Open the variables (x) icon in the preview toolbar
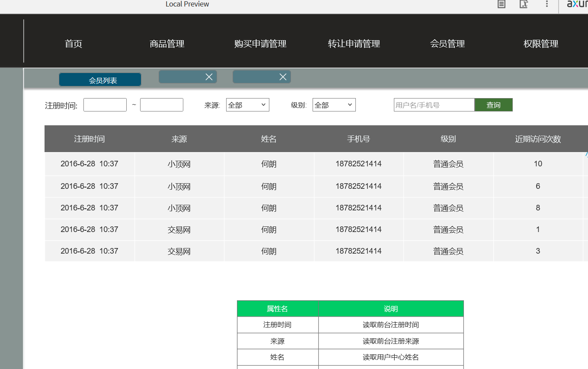Viewport: 588px width, 369px height. [524, 4]
